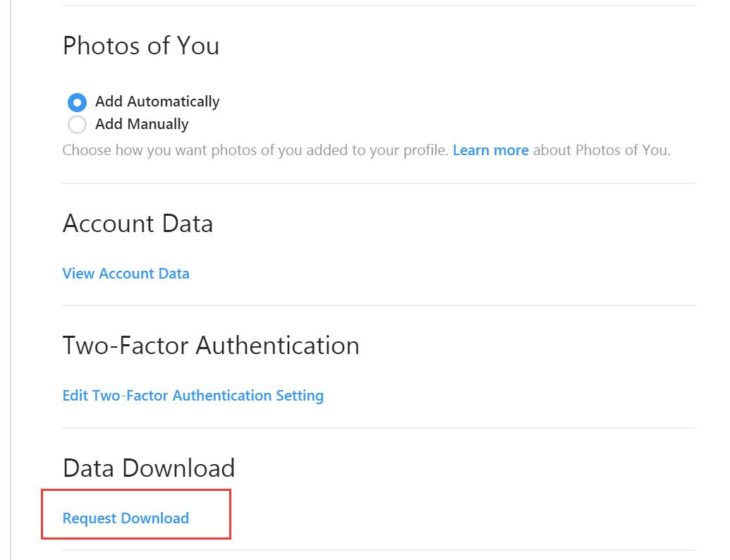730x560 pixels.
Task: Open Edit Two-Factor Authentication Setting
Action: (x=193, y=396)
